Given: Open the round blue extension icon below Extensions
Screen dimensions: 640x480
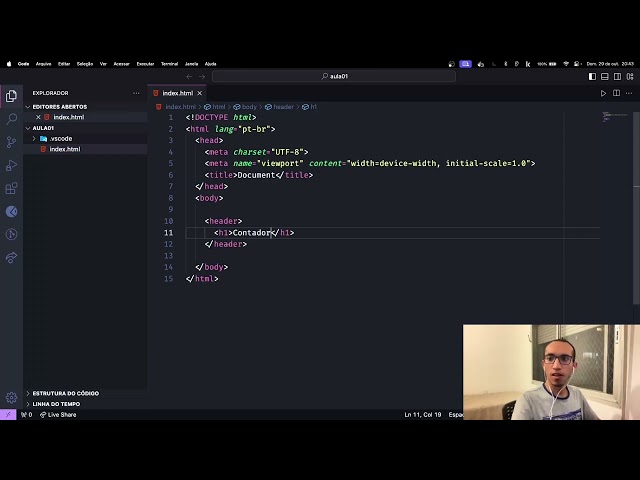Looking at the screenshot, I should click(x=11, y=211).
